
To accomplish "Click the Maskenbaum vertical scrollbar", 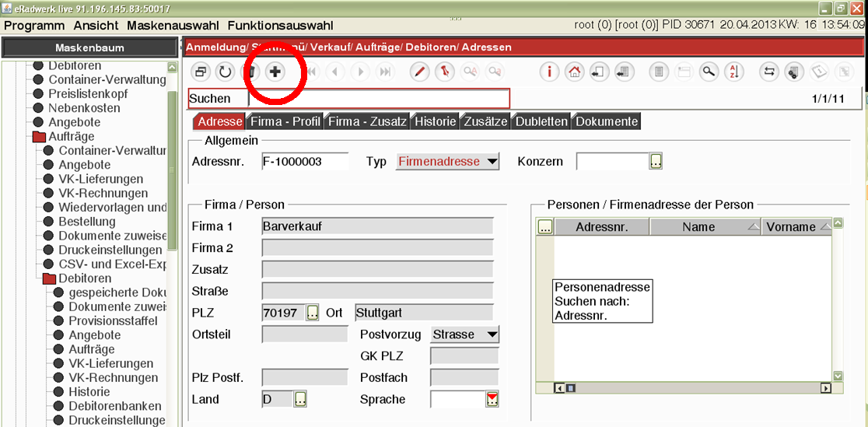I will pos(172,170).
